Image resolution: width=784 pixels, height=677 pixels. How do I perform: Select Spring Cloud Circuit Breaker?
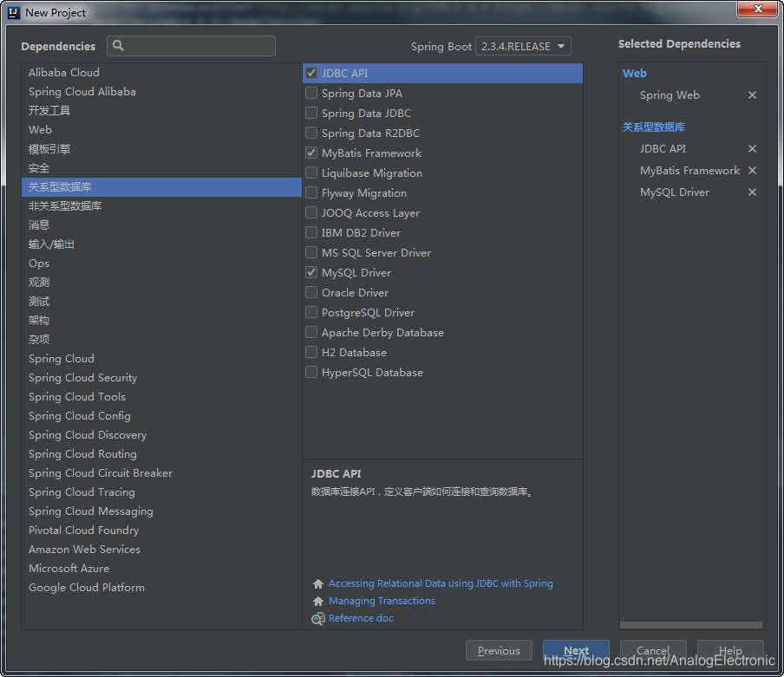(161, 472)
